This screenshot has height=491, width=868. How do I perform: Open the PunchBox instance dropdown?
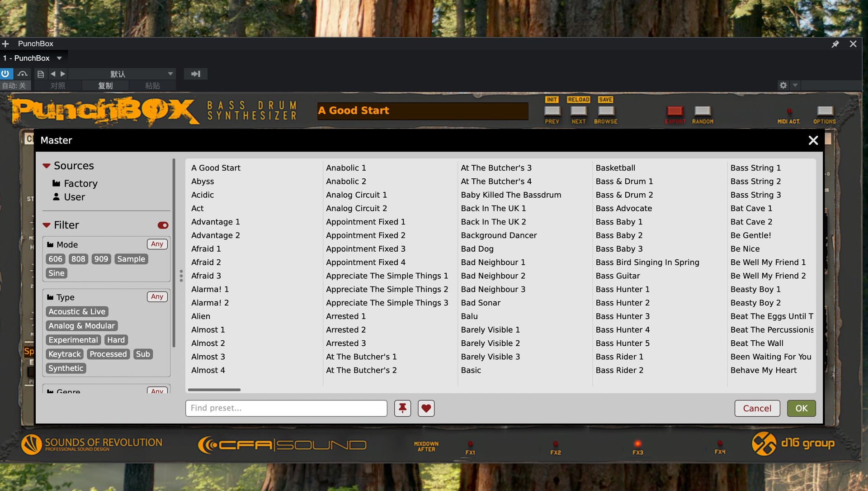pos(59,58)
